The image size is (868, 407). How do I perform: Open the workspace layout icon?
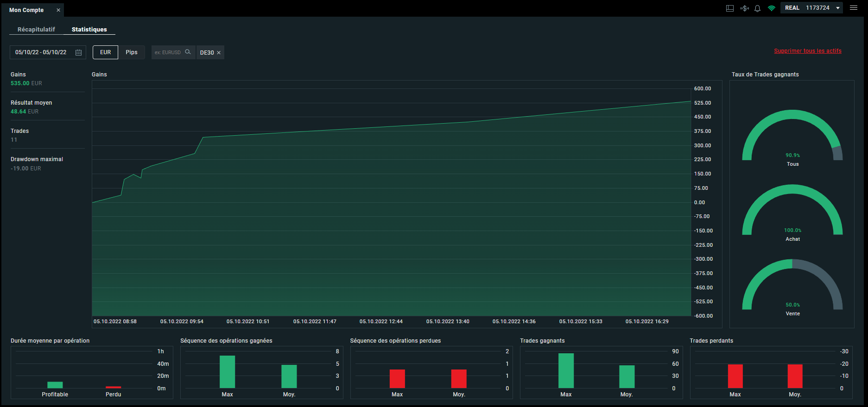(x=730, y=8)
